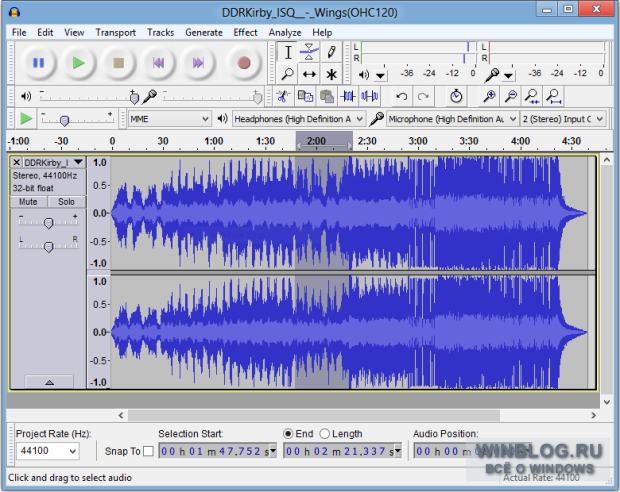Open output meter options dropdown arrow

380,75
